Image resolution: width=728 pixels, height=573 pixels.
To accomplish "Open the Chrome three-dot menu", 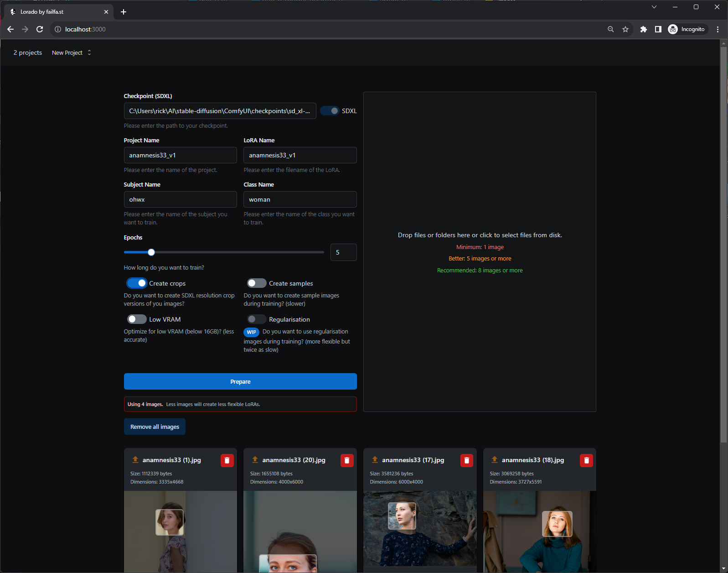I will [x=718, y=29].
